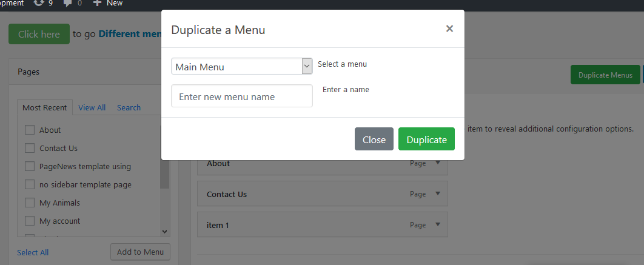Click the plus New icon in admin bar
The height and width of the screenshot is (265, 644).
97,3
